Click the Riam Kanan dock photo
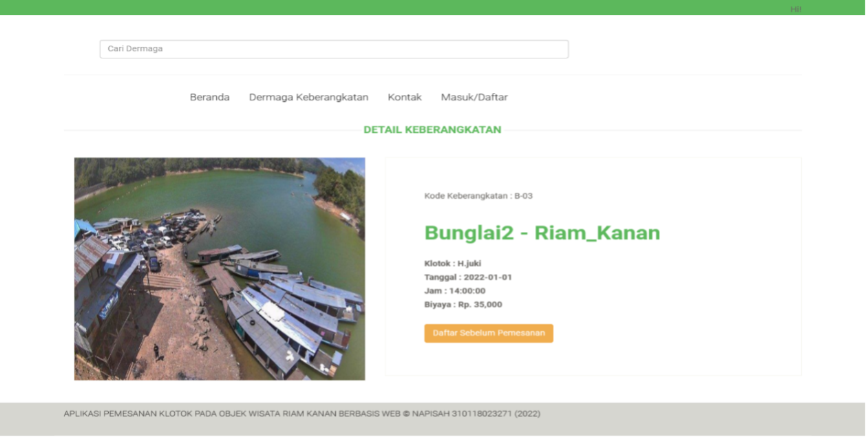Viewport: 868px width, 439px height. point(220,269)
